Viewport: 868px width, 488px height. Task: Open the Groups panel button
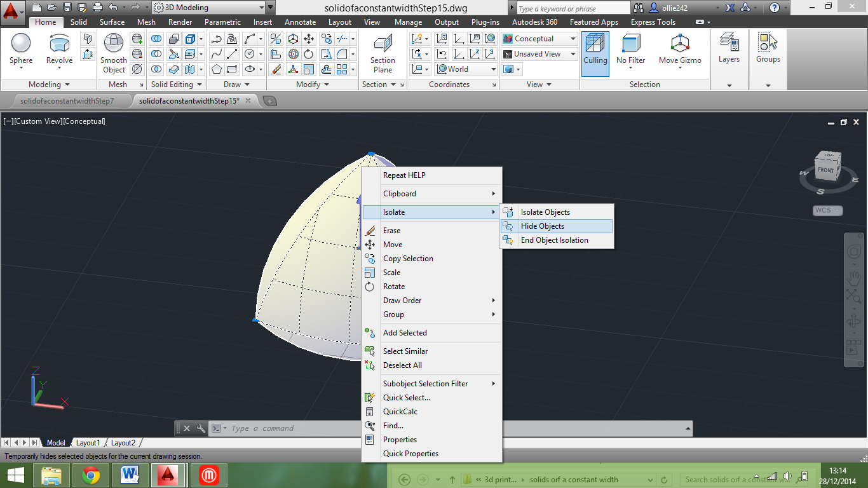768,49
